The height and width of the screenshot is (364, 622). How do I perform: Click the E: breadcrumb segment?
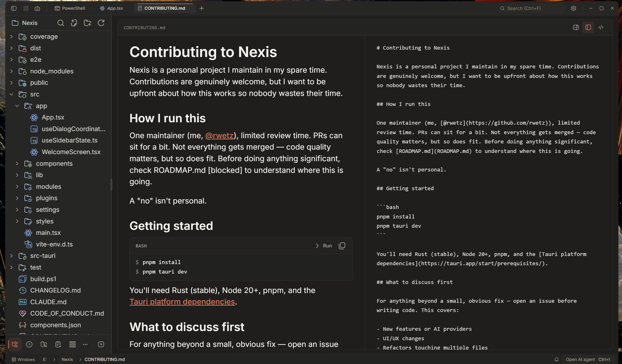click(x=45, y=359)
